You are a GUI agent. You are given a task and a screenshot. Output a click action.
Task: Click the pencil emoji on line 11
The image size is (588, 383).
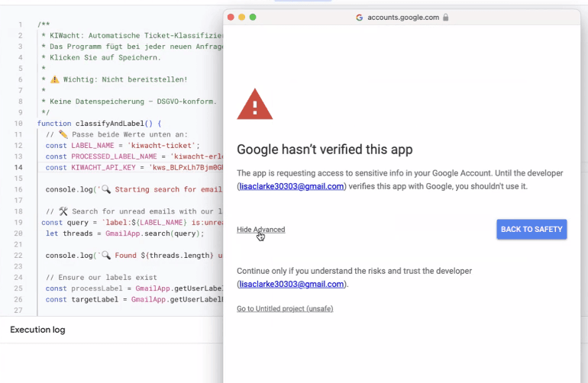[x=63, y=134]
